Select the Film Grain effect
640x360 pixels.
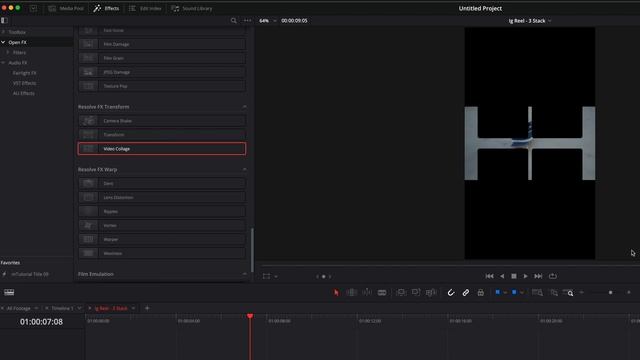pyautogui.click(x=162, y=58)
